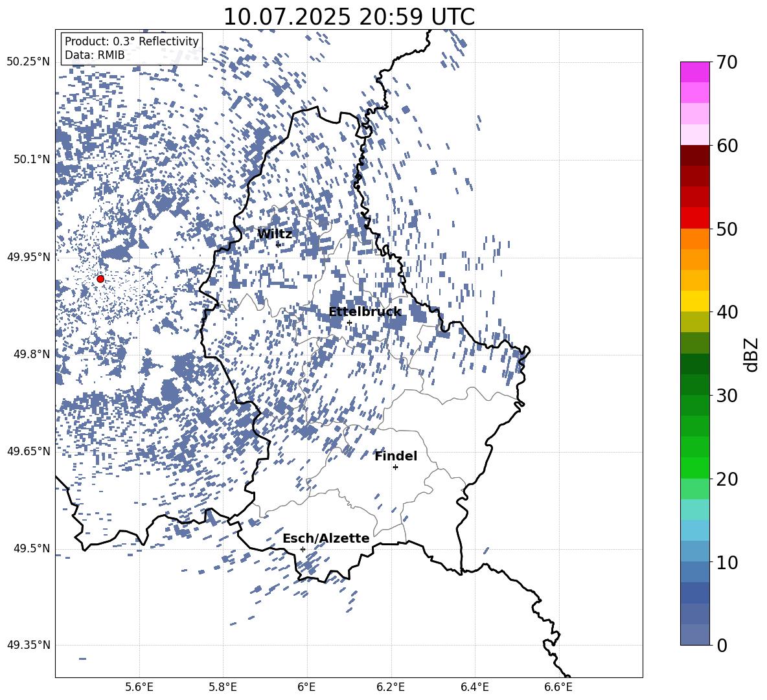The height and width of the screenshot is (700, 767).
Task: Click the colorbar tick label 50
Action: click(x=727, y=229)
